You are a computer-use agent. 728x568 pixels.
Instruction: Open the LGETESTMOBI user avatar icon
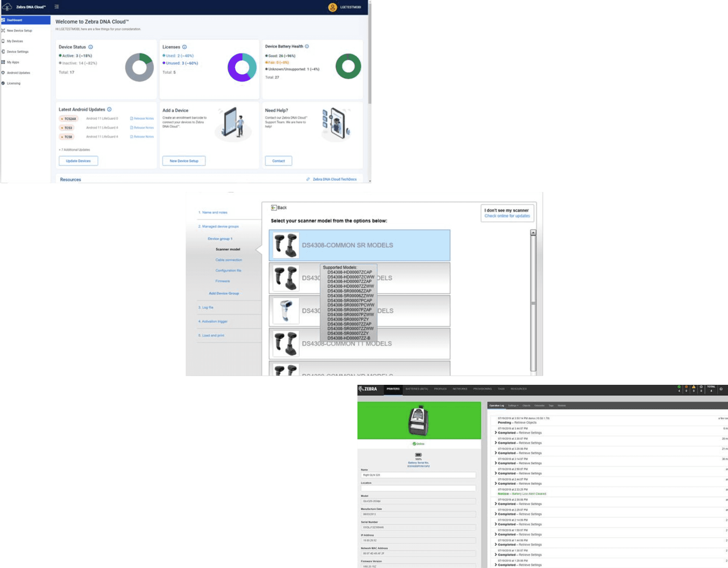pos(332,7)
